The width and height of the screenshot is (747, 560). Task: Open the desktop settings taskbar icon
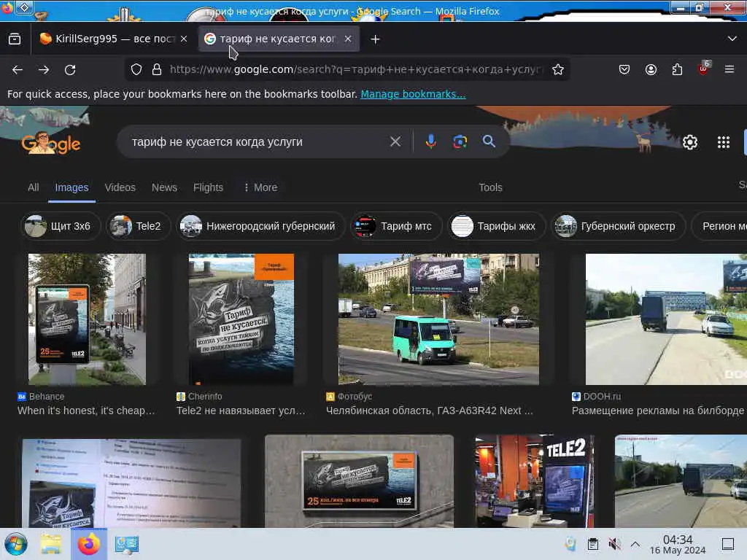pyautogui.click(x=127, y=544)
